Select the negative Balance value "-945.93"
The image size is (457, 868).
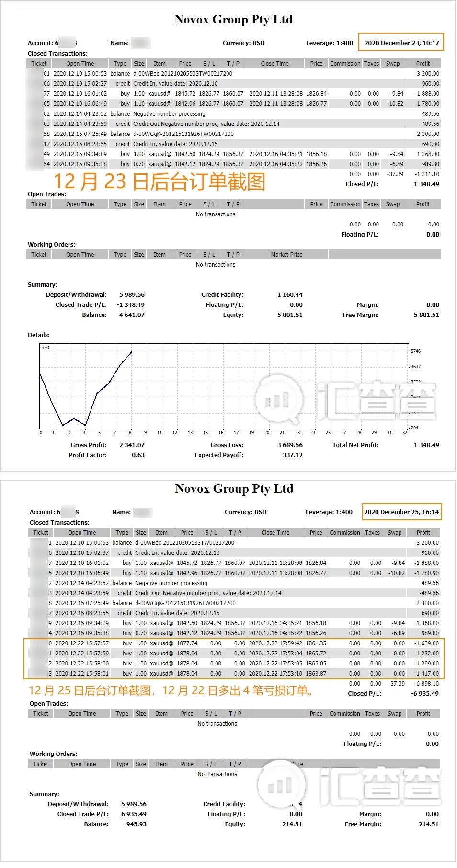coord(135,824)
